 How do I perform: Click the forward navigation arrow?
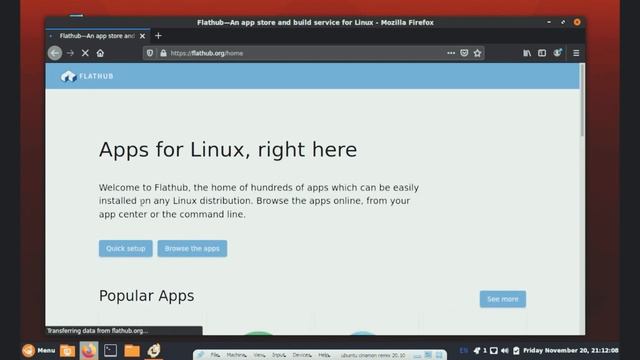(70, 53)
